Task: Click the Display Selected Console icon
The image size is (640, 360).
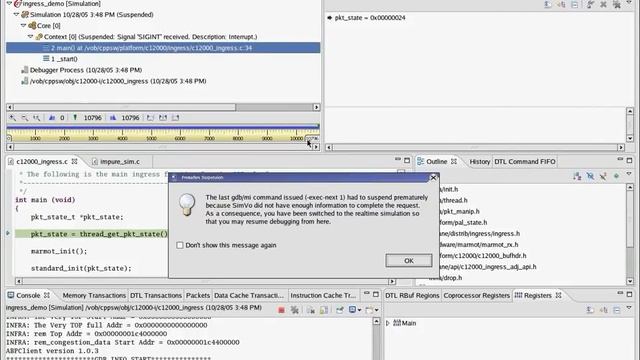Action: (x=352, y=310)
